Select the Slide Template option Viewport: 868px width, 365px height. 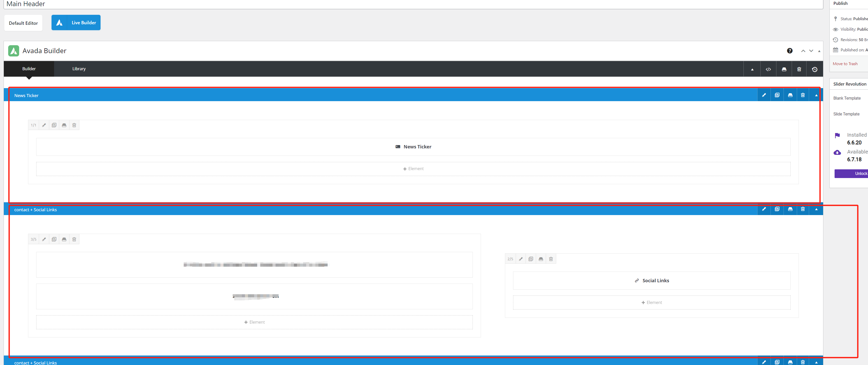(846, 114)
